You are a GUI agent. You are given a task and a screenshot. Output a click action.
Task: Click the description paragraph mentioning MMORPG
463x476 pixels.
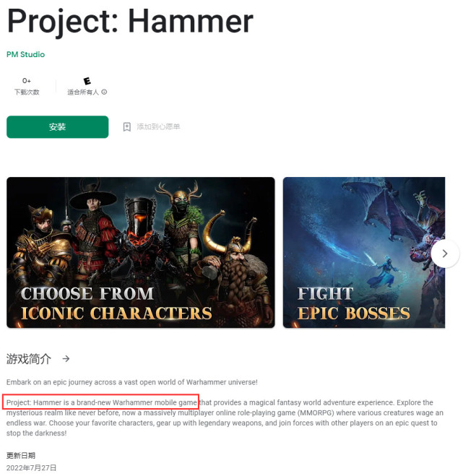pyautogui.click(x=225, y=417)
